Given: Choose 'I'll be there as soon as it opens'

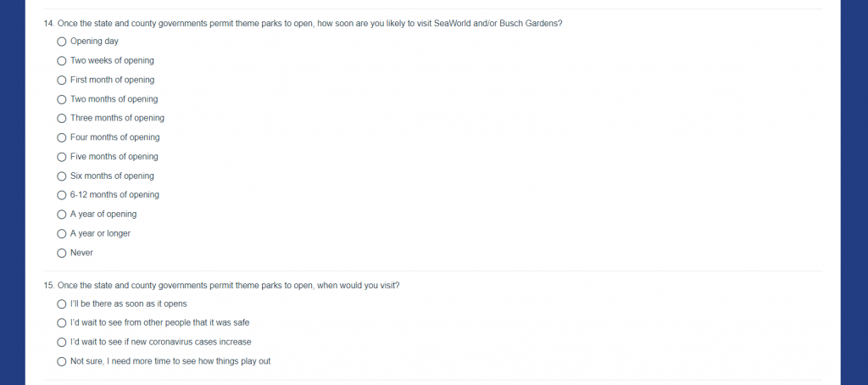Looking at the screenshot, I should (x=61, y=304).
